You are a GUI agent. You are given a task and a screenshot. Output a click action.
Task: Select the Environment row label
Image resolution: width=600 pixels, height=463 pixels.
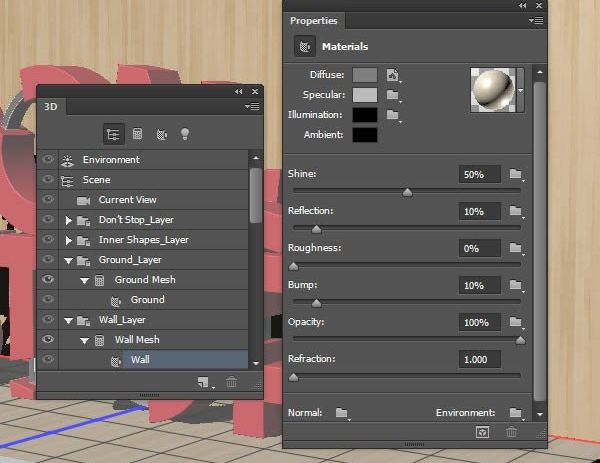[x=111, y=160]
